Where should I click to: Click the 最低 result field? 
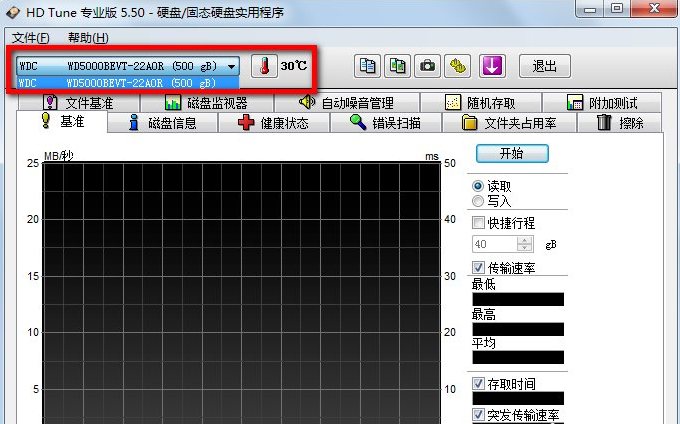point(518,299)
